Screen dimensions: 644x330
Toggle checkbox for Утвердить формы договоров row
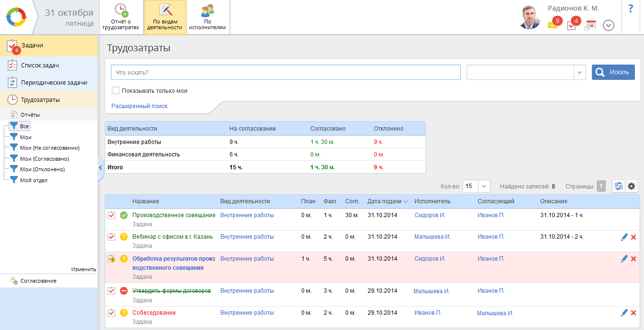pyautogui.click(x=111, y=291)
